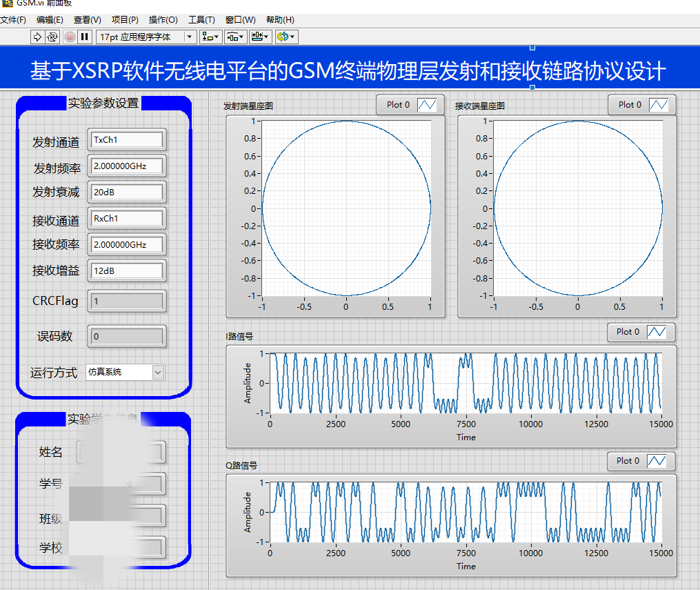Click the Q路信号 graph label
The image size is (700, 590).
point(241,465)
